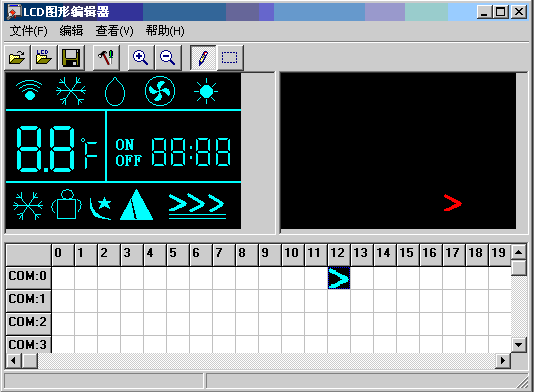The image size is (534, 392).
Task: Click column header 0
Action: 63,254
